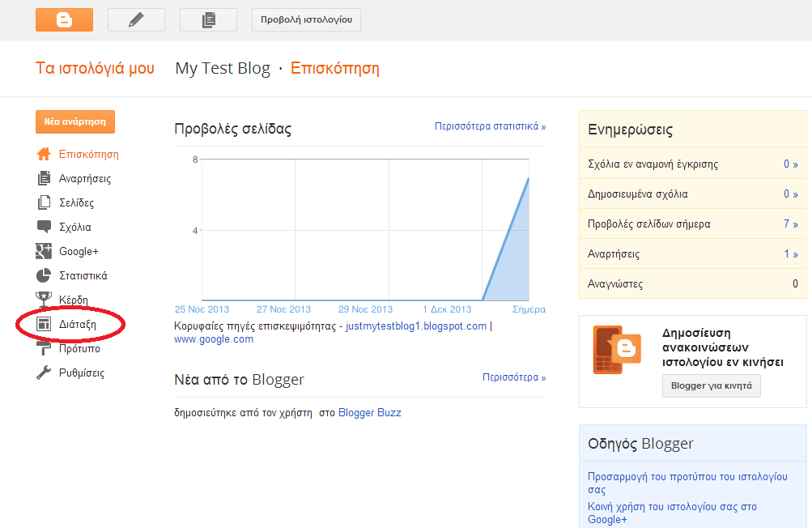
Task: Click the pie chart Στατιστικά icon
Action: [x=45, y=275]
